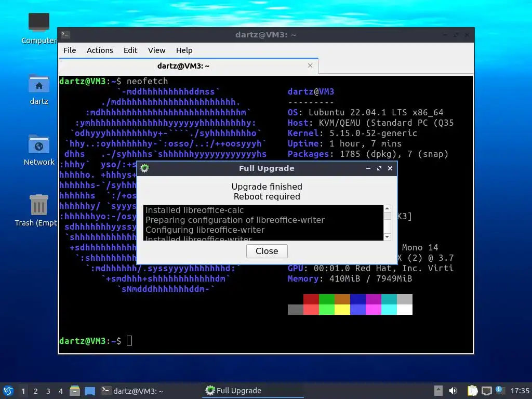
Task: Open the Edit menu in the terminal
Action: 130,50
